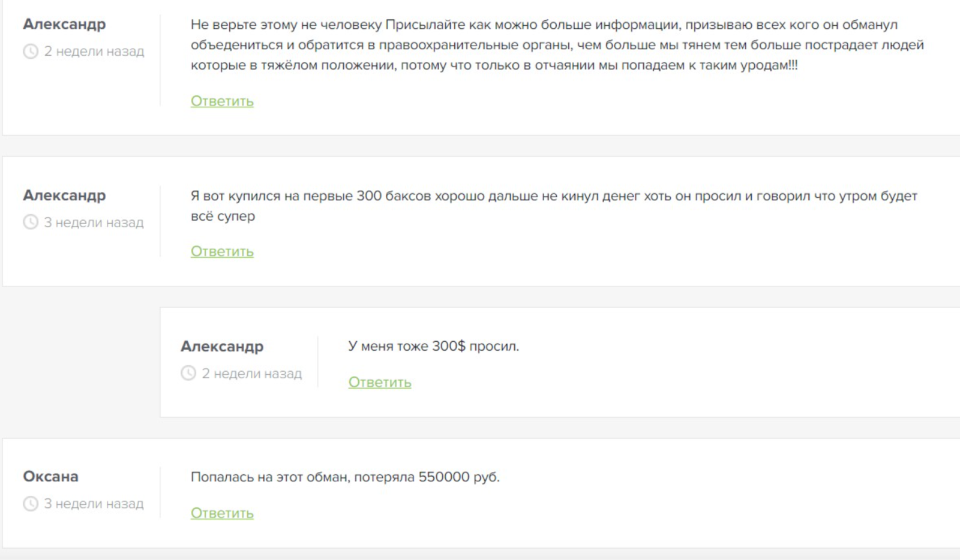
Task: Click '2 недели назад' timestamp on the 'Не верьте' comment
Action: 94,52
